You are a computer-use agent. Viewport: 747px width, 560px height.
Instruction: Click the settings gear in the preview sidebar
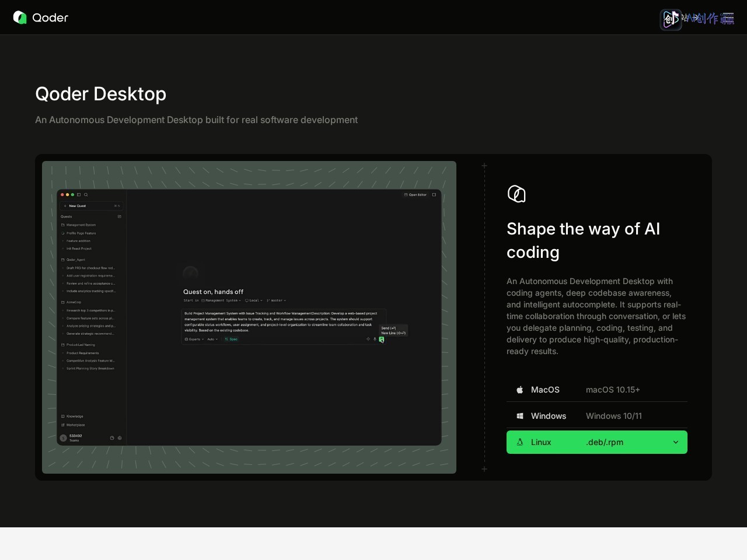[120, 438]
